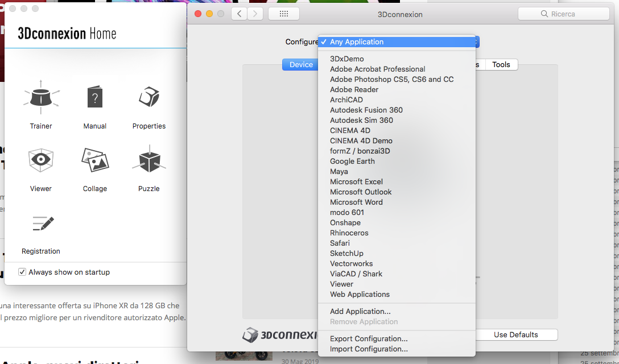The width and height of the screenshot is (619, 364).
Task: Select ViaCAD / Shark
Action: click(397, 274)
